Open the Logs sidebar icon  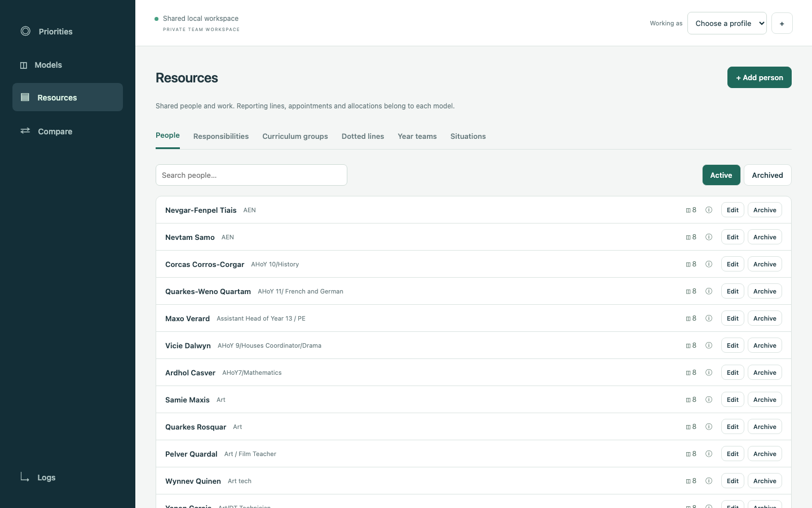[x=25, y=477]
